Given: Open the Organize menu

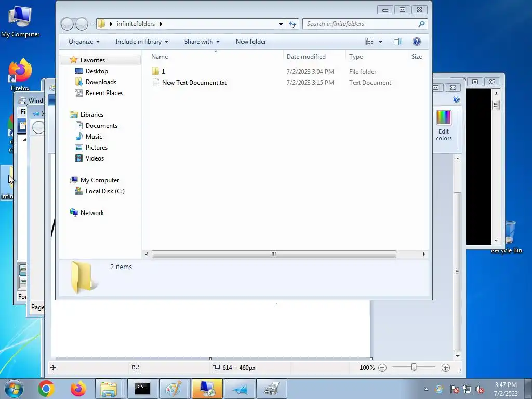Looking at the screenshot, I should [84, 42].
